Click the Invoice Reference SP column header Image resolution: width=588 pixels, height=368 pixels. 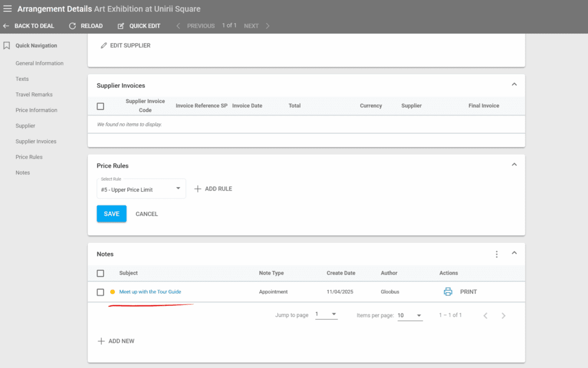pyautogui.click(x=202, y=106)
